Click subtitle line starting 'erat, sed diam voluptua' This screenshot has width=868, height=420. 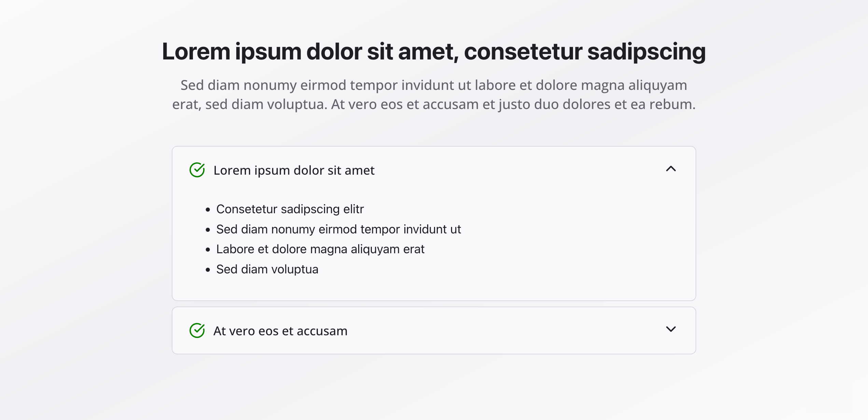click(434, 104)
